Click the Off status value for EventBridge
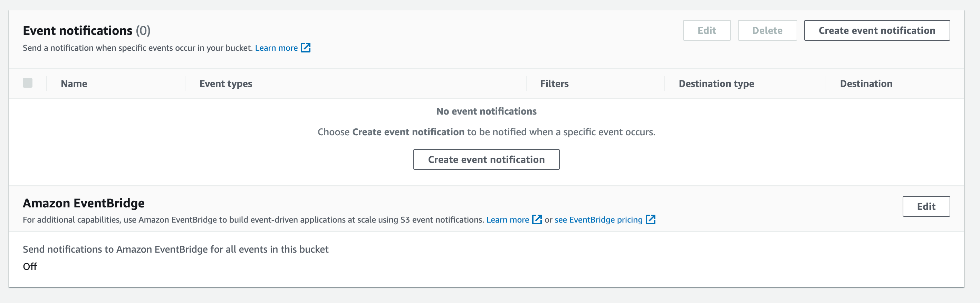This screenshot has height=303, width=980. tap(30, 266)
